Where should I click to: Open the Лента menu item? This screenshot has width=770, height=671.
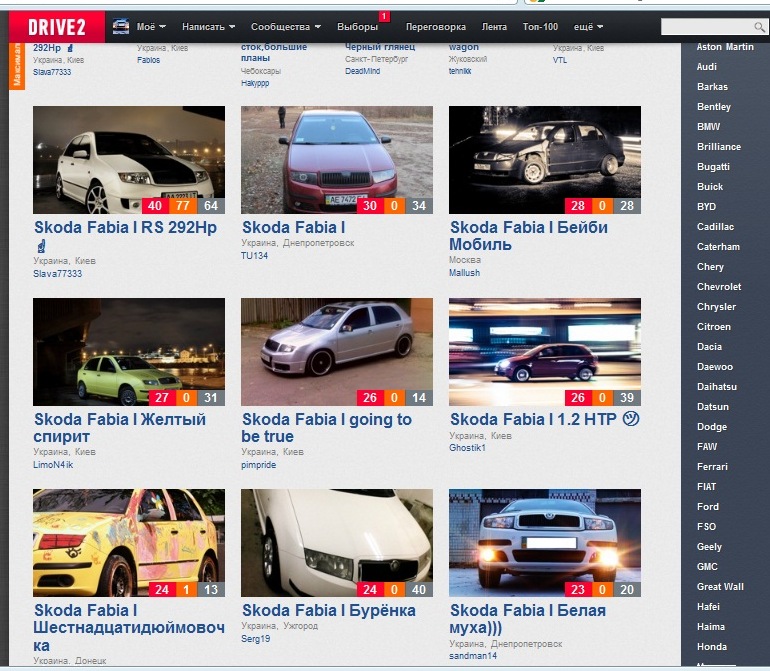point(494,27)
